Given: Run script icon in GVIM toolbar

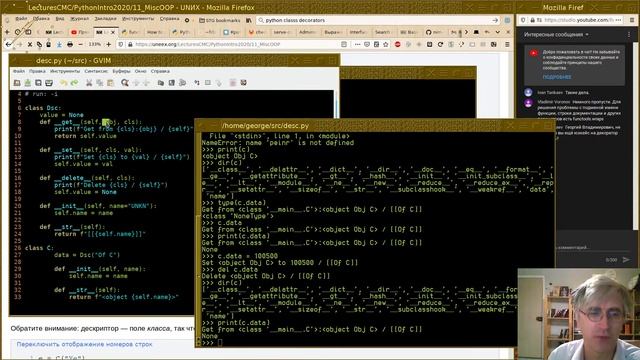Looking at the screenshot, I should 182,83.
